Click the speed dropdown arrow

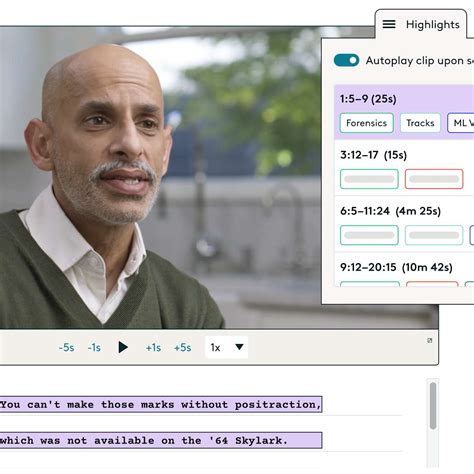pyautogui.click(x=239, y=347)
